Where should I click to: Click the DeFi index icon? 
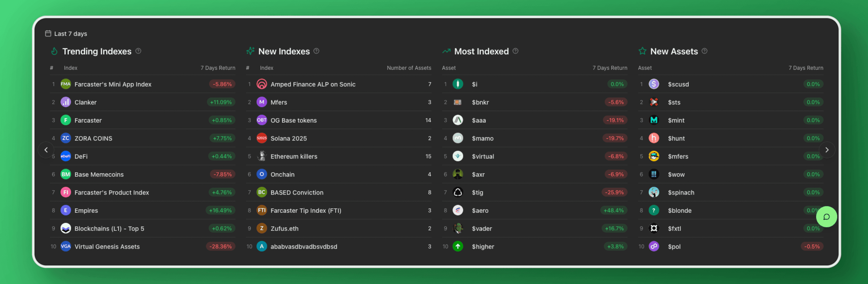click(x=66, y=156)
